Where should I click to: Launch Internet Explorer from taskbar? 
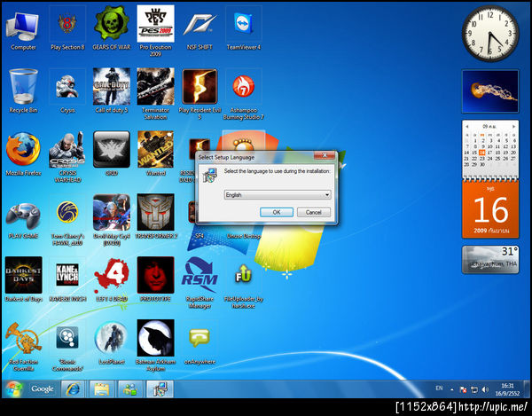pyautogui.click(x=73, y=389)
